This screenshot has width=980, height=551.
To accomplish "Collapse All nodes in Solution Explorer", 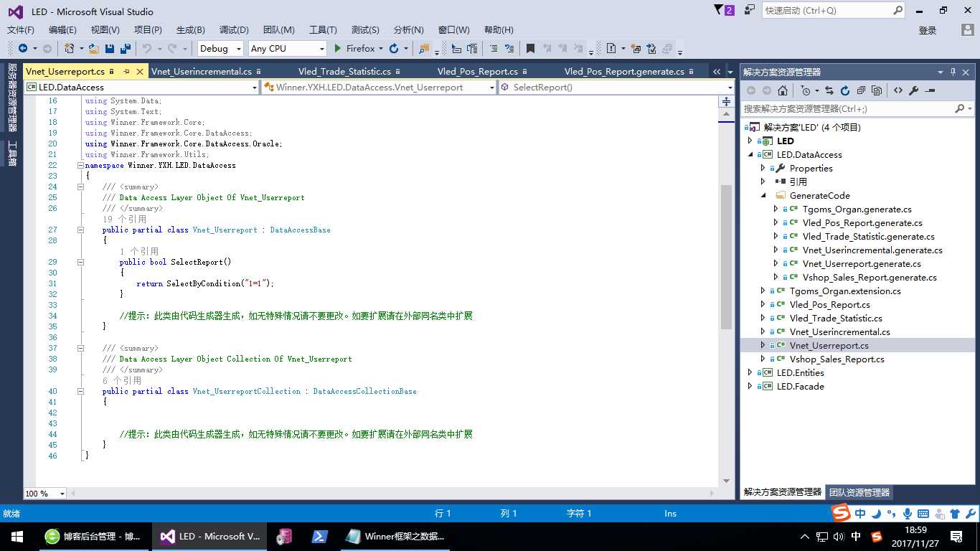I will [861, 90].
